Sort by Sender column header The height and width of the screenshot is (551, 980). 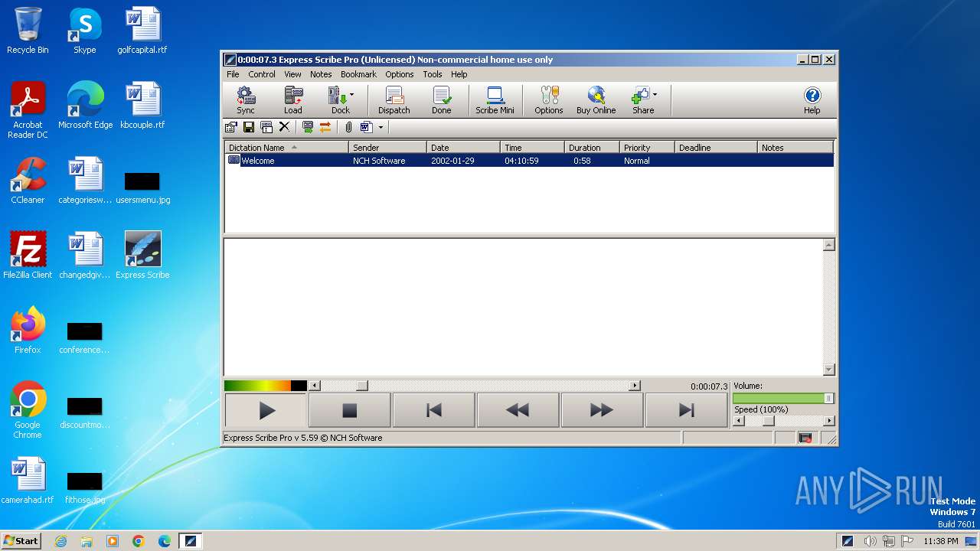coord(387,148)
